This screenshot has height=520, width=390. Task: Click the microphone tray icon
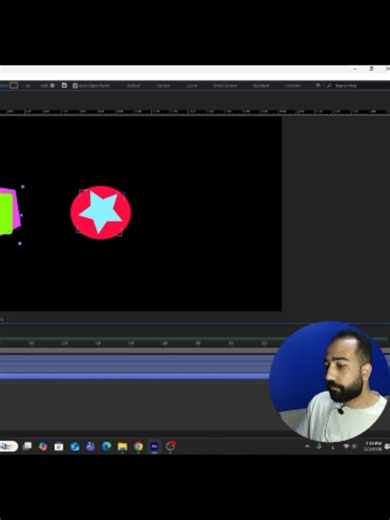coord(319,446)
